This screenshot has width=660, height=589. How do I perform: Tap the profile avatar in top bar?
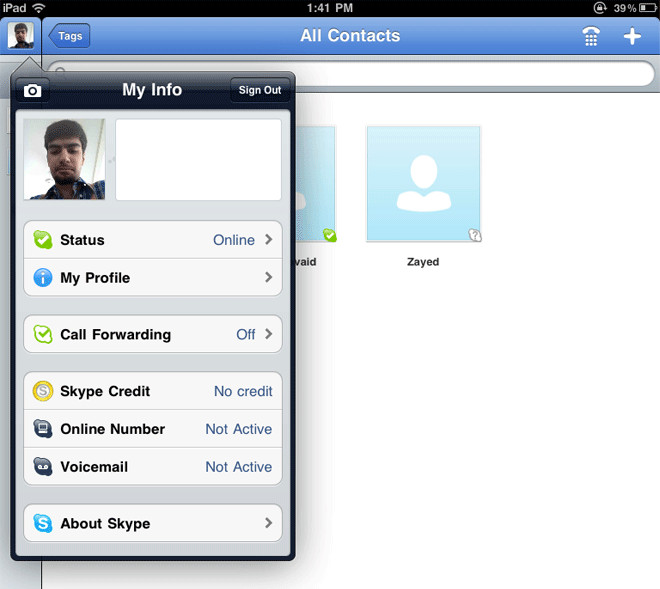(x=21, y=36)
